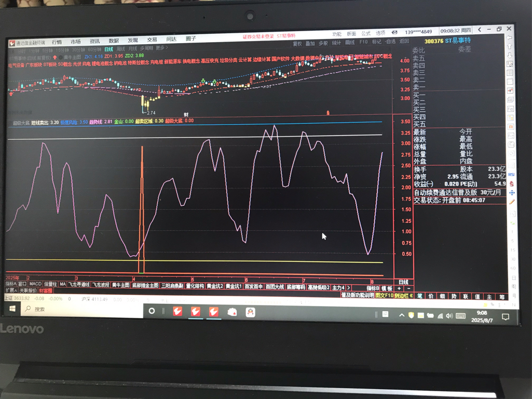Open 普及版功能说明 link
Viewport: 532px width, 399px height.
coord(357,295)
